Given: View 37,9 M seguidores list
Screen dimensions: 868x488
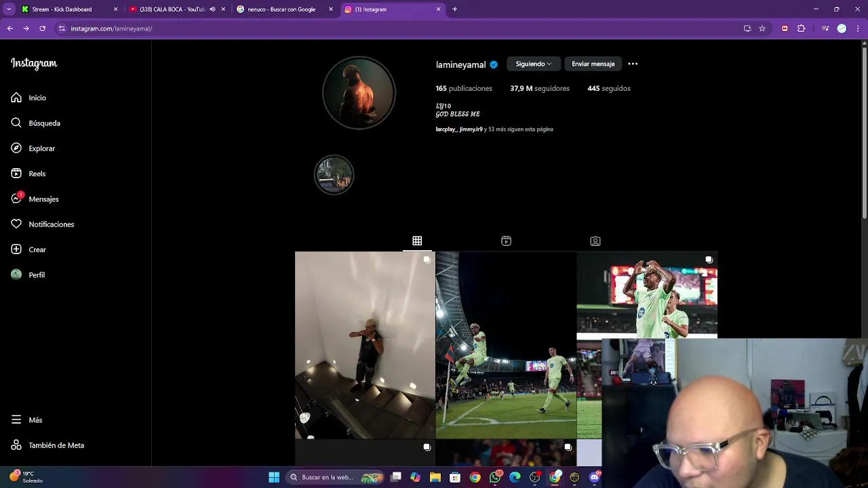Looking at the screenshot, I should click(x=540, y=88).
